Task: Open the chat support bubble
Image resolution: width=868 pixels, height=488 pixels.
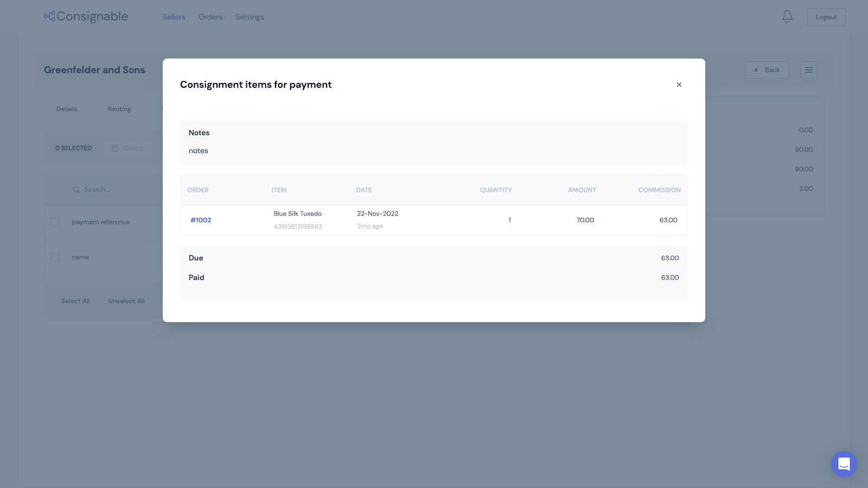Action: point(844,464)
